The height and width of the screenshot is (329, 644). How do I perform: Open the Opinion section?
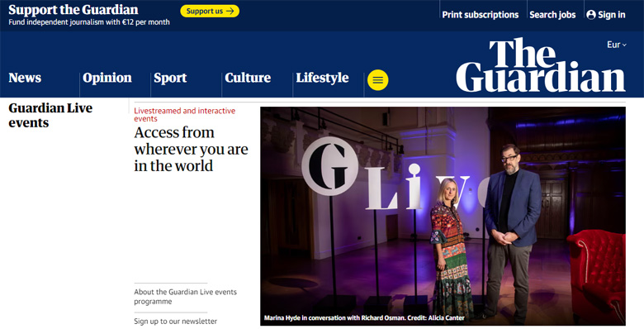point(107,78)
